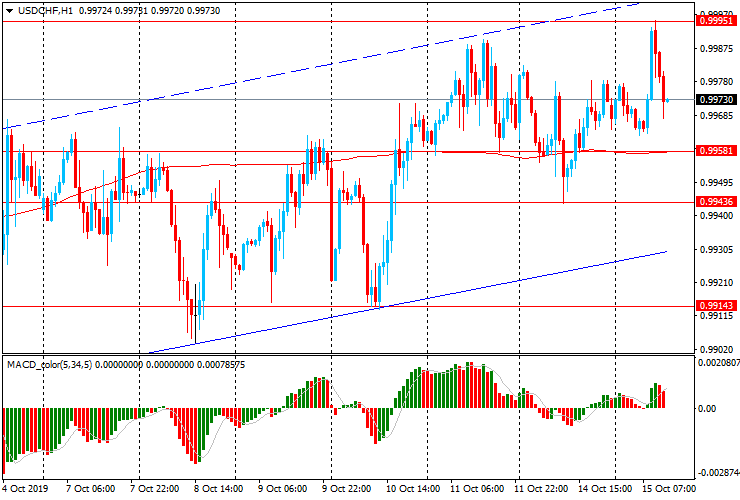Select the red 0.99951 price level label
This screenshot has width=740, height=500.
click(716, 21)
